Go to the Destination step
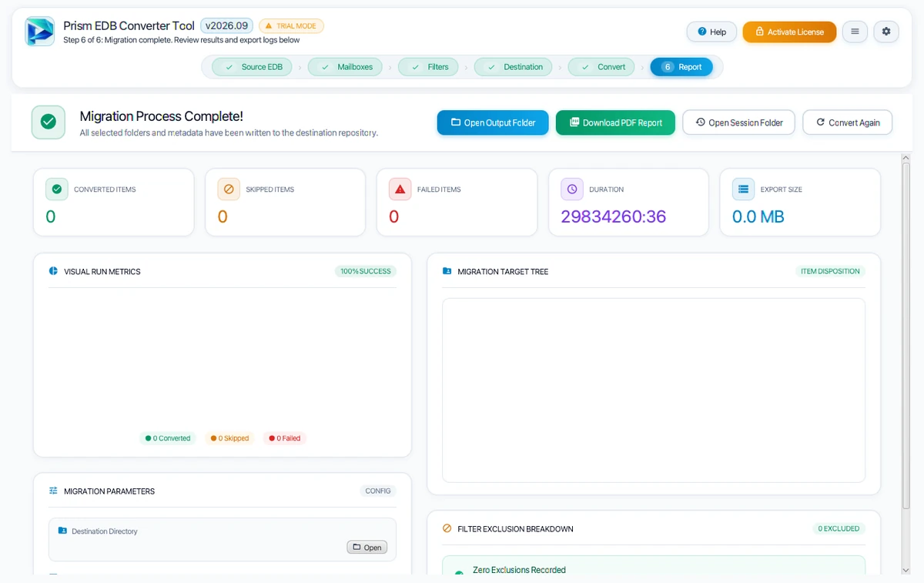 (514, 67)
